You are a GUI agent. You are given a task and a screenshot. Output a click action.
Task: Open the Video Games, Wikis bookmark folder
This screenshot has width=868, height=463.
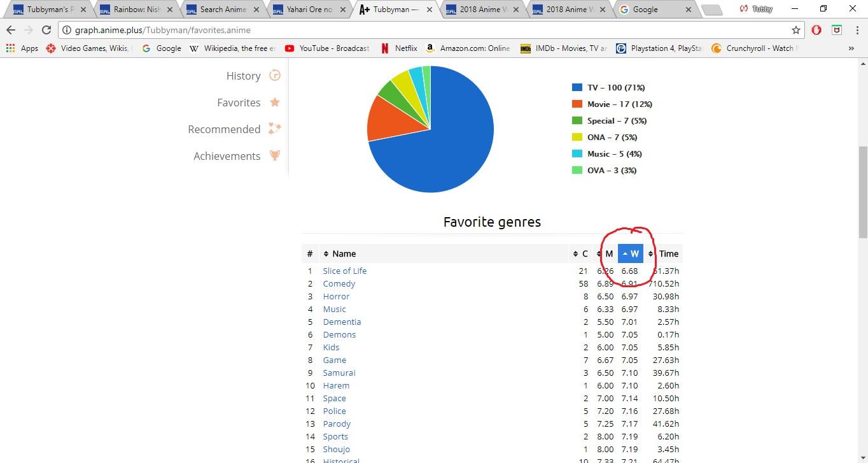89,48
